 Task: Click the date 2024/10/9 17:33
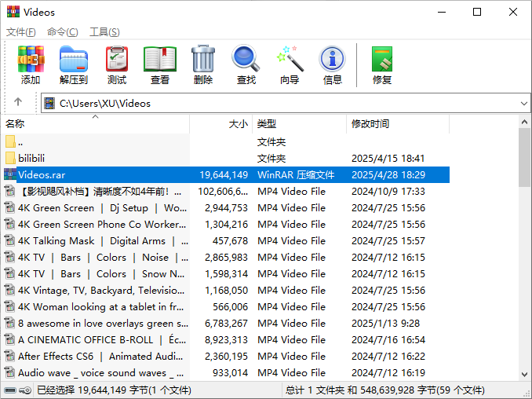coord(388,192)
